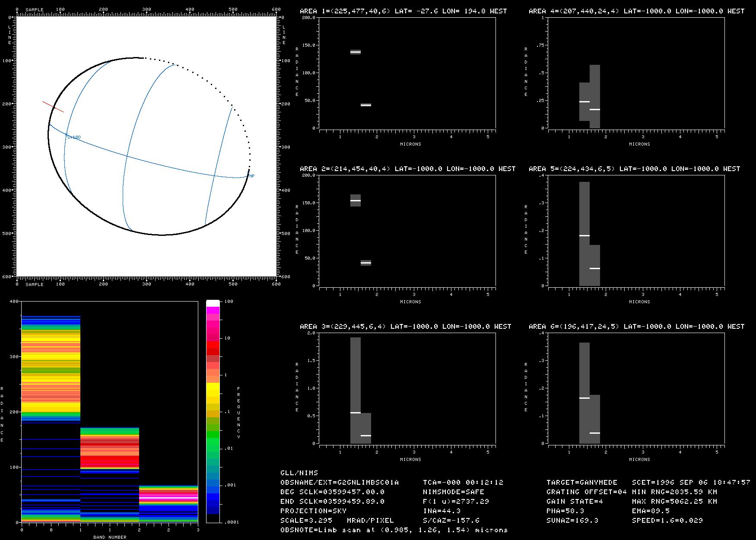Pick the red swatch near frequency 10

[213, 345]
